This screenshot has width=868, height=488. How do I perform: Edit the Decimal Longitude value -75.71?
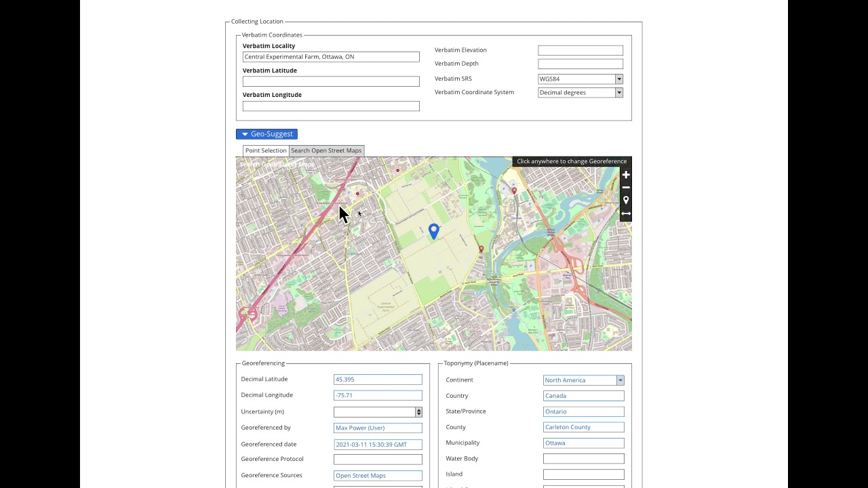coord(378,395)
